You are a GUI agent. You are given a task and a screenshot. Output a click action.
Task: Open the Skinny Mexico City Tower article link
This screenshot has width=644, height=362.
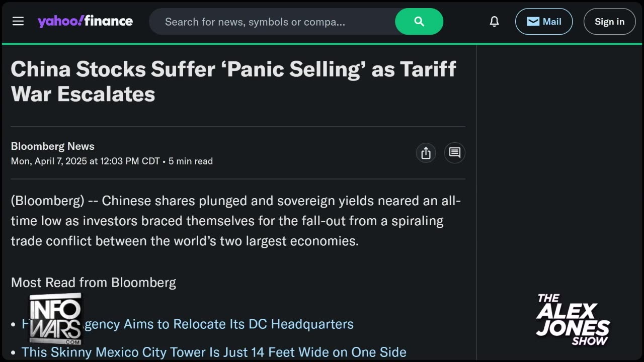click(x=214, y=352)
